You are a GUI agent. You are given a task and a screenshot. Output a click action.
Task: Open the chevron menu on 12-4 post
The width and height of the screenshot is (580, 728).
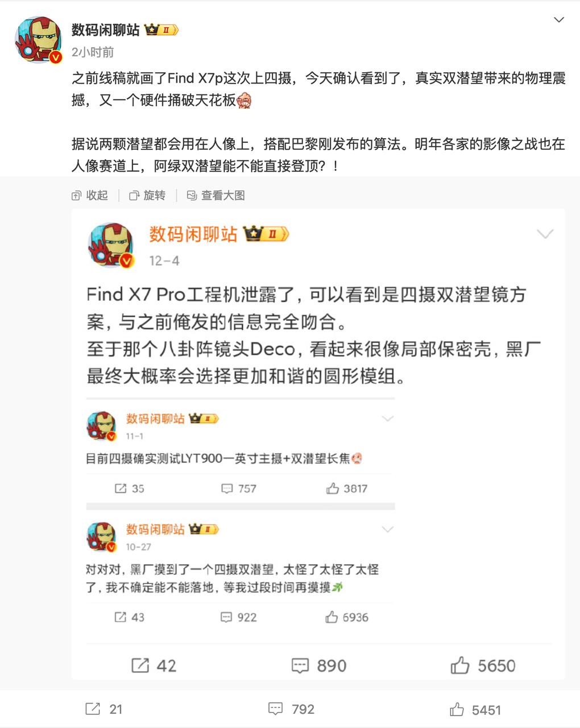click(545, 234)
